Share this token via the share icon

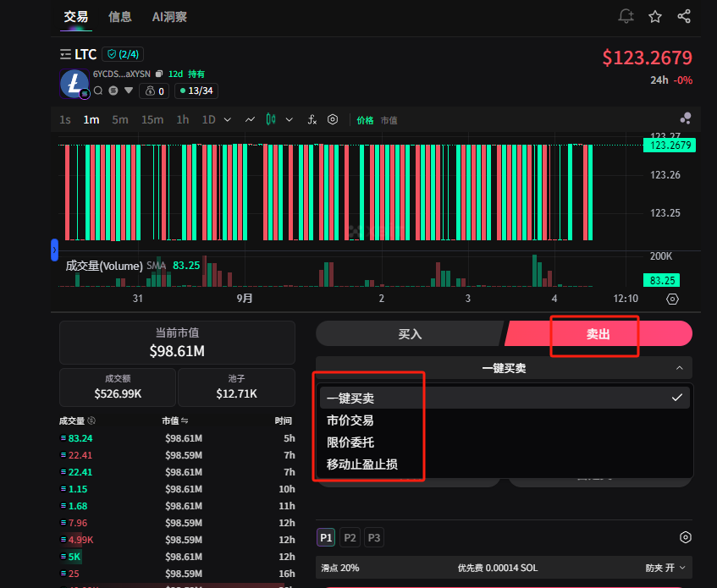[684, 16]
